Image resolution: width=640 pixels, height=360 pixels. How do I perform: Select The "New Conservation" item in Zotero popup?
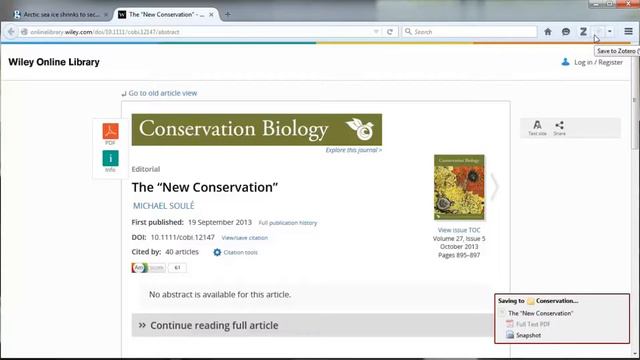[x=540, y=313]
